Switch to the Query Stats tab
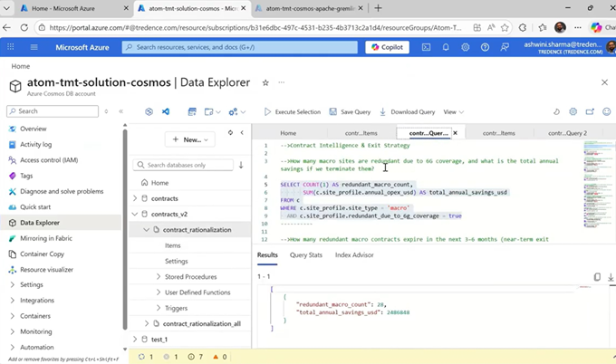This screenshot has height=364, width=616. tap(305, 255)
